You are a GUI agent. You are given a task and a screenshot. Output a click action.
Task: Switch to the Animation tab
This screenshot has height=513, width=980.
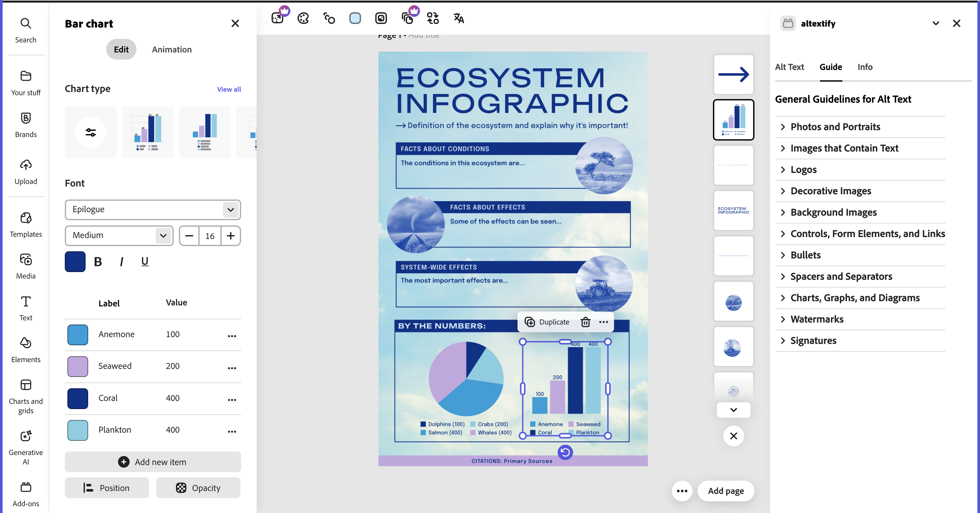171,50
